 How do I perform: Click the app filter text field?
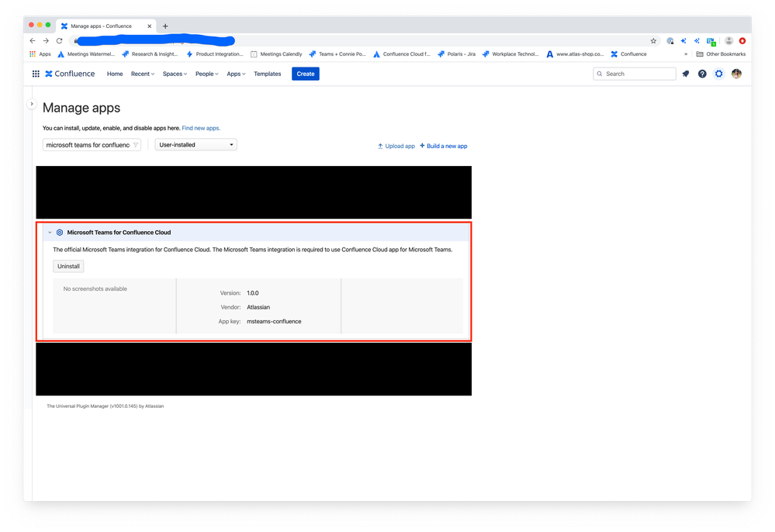(x=92, y=145)
